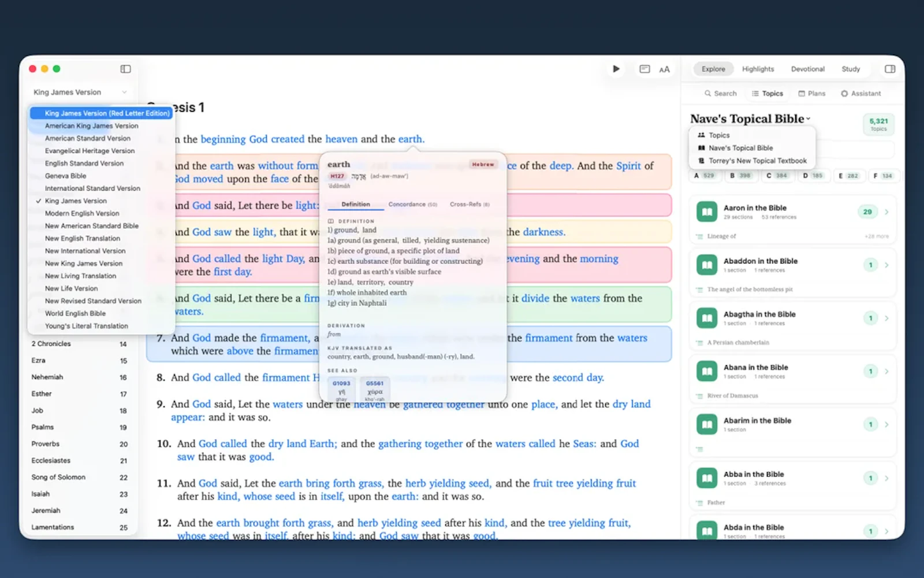The height and width of the screenshot is (578, 924).
Task: Open the Plans section
Action: (x=811, y=93)
